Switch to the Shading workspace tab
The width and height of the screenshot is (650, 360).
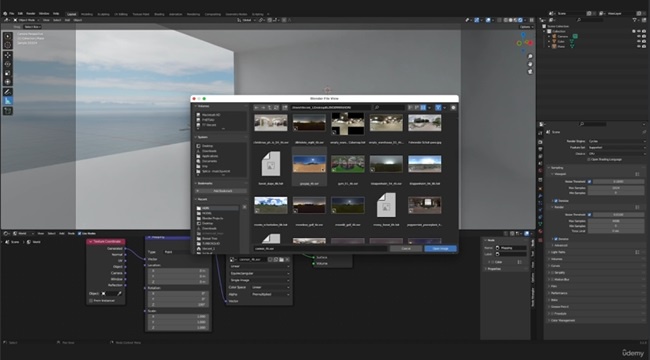click(x=159, y=14)
